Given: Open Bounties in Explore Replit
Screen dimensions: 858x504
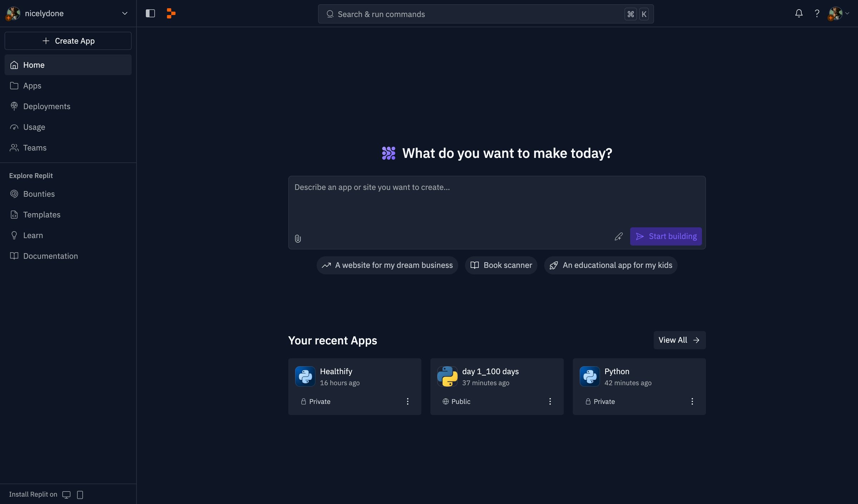Looking at the screenshot, I should 68,194.
